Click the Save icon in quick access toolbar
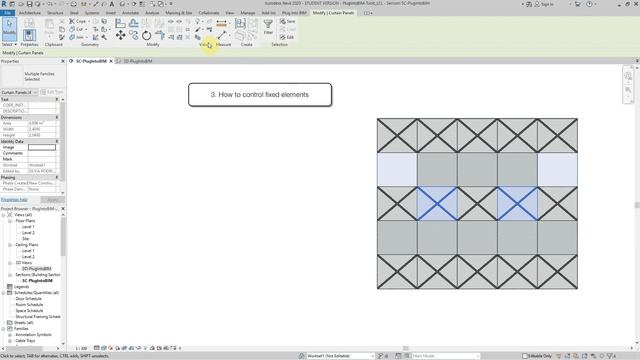The height and width of the screenshot is (360, 640). 29,4
